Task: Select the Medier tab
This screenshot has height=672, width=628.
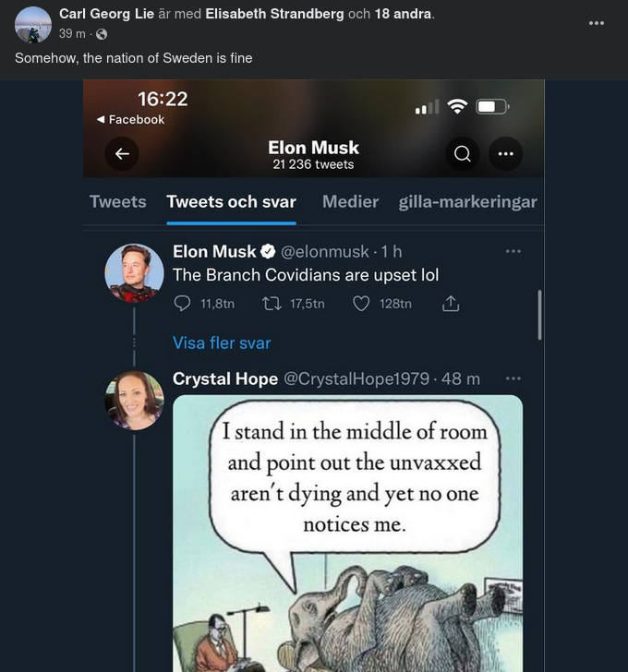Action: 350,202
